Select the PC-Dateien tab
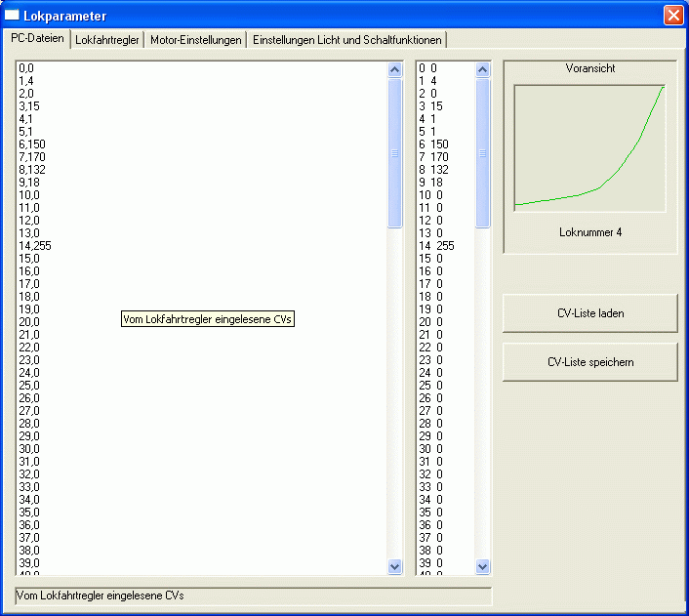This screenshot has width=689, height=616. pyautogui.click(x=38, y=39)
